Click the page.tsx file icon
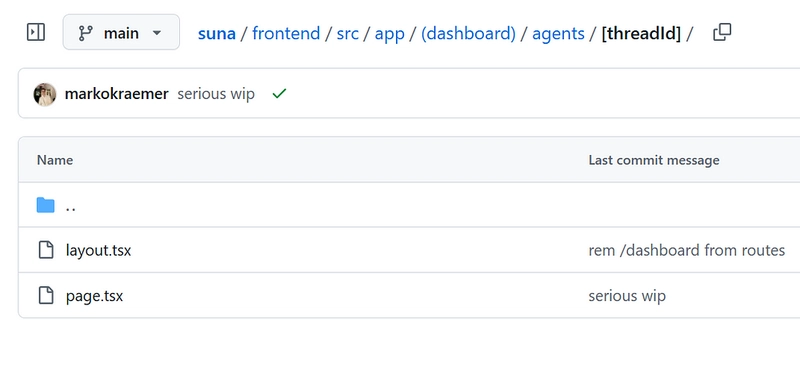The image size is (800, 377). (46, 295)
